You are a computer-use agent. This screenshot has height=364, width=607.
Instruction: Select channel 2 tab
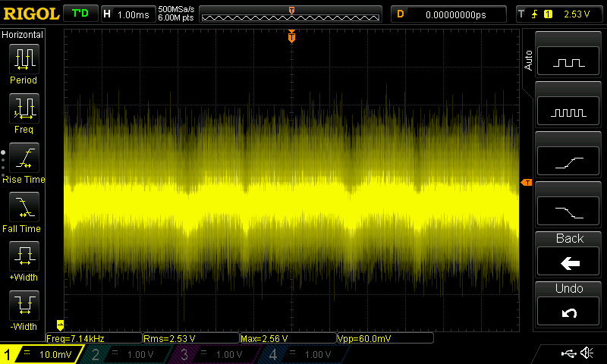126,354
